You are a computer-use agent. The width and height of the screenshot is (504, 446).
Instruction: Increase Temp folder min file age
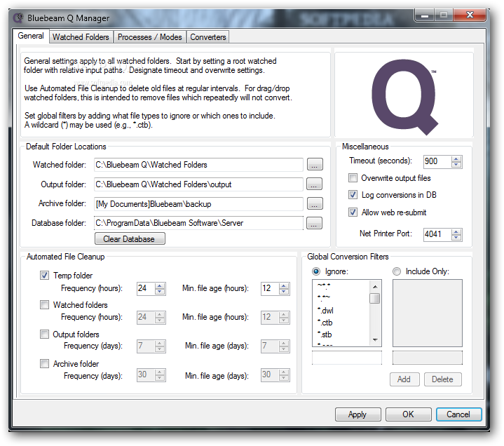point(283,285)
